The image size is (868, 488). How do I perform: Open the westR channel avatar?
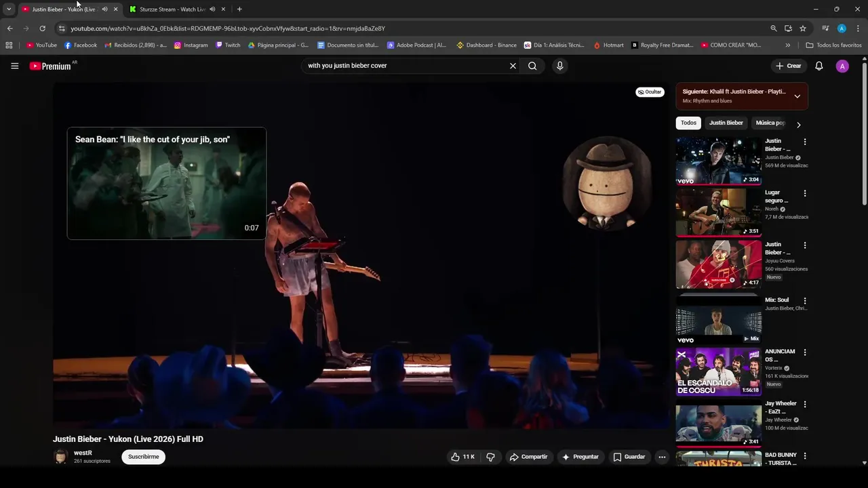[60, 457]
